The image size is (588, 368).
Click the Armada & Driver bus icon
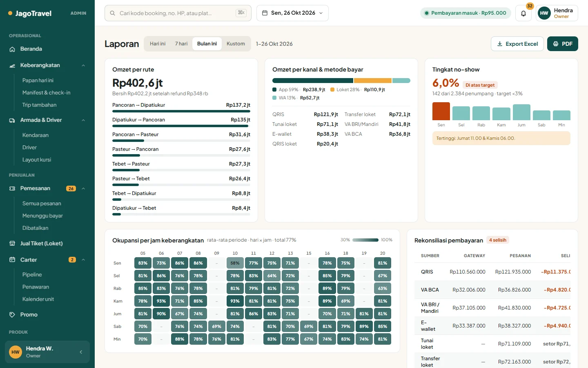[12, 120]
